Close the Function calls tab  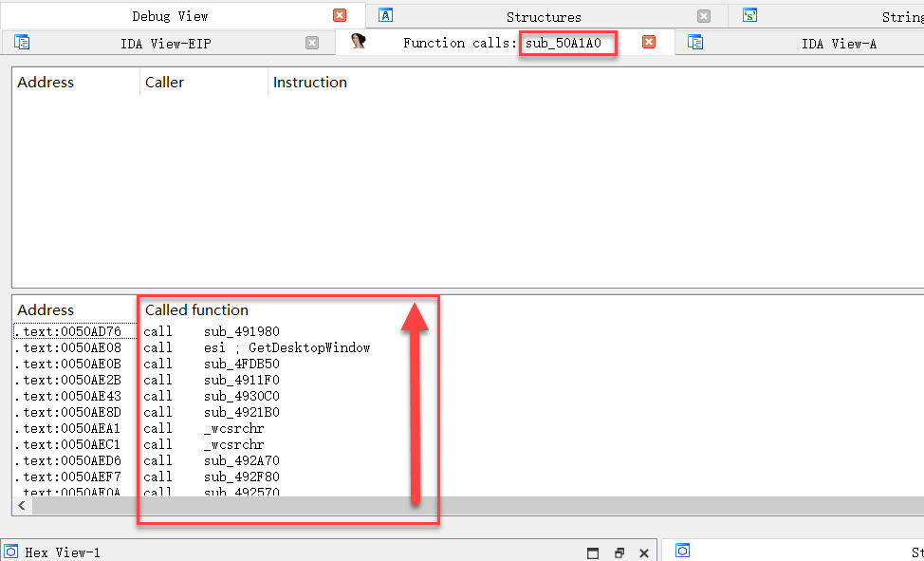[649, 42]
